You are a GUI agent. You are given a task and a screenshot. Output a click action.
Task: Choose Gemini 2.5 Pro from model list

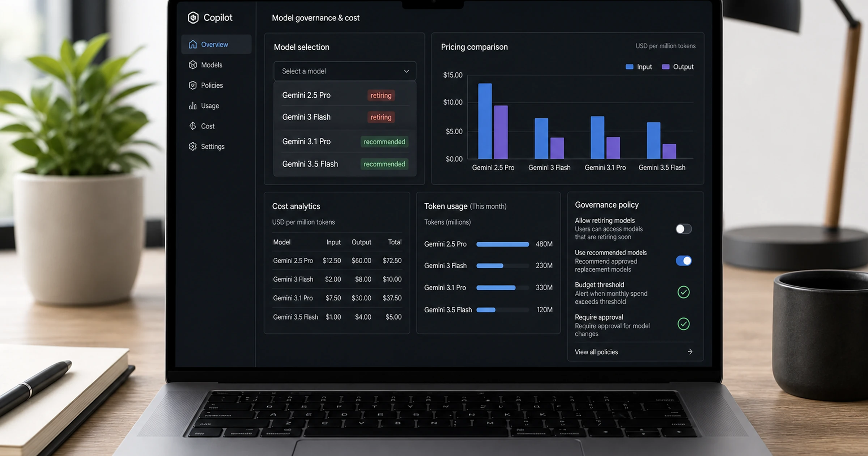[345, 95]
